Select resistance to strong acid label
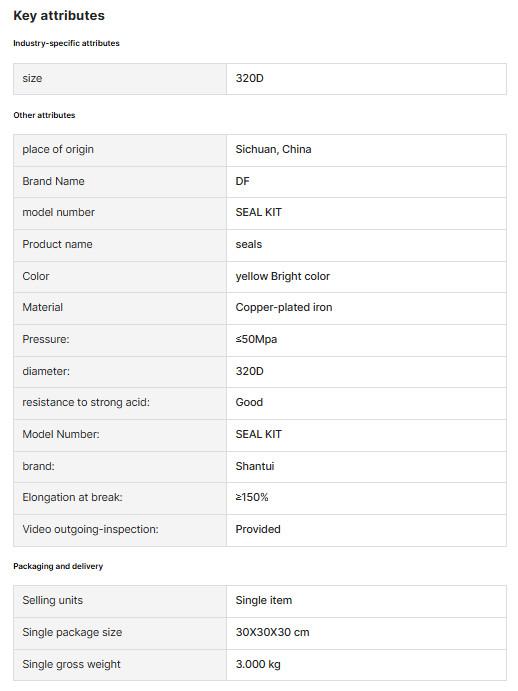This screenshot has height=691, width=518. [86, 402]
